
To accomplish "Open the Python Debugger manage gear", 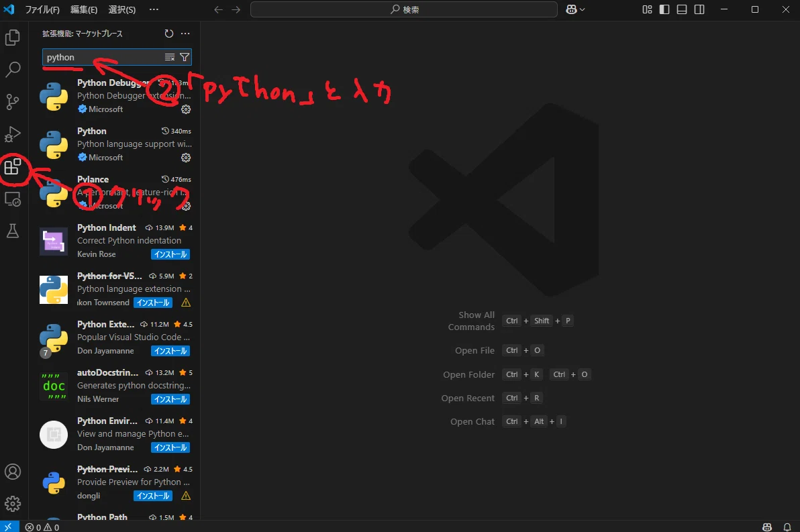I will (186, 109).
